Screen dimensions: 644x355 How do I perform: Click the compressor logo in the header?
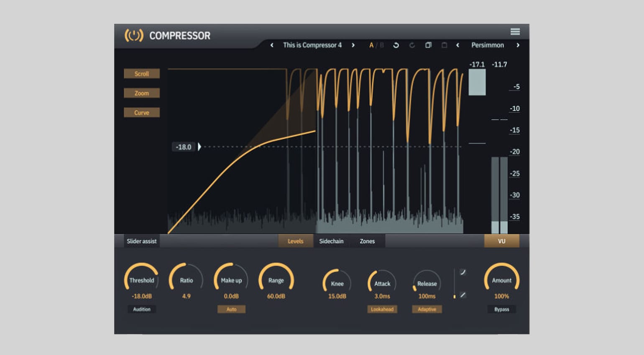click(135, 36)
